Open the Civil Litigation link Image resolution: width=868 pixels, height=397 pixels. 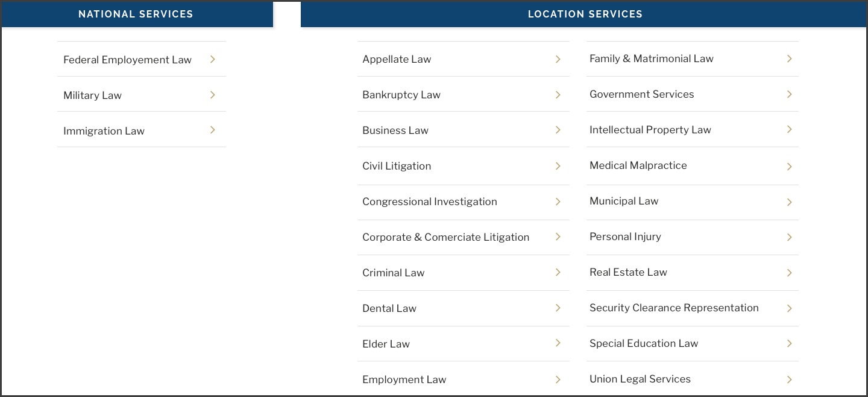point(397,166)
